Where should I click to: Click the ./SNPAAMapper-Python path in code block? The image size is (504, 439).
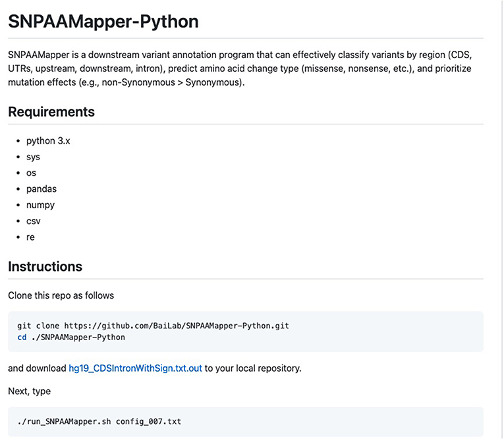[78, 337]
